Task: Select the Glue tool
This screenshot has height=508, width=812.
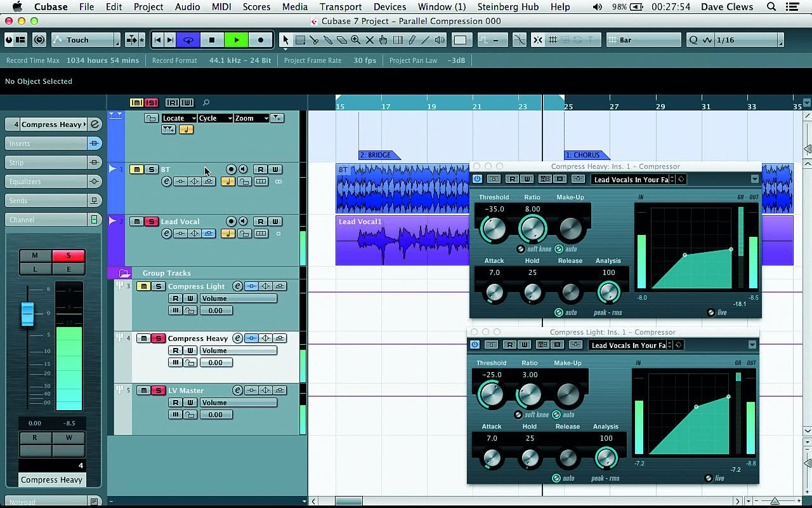Action: pos(328,40)
